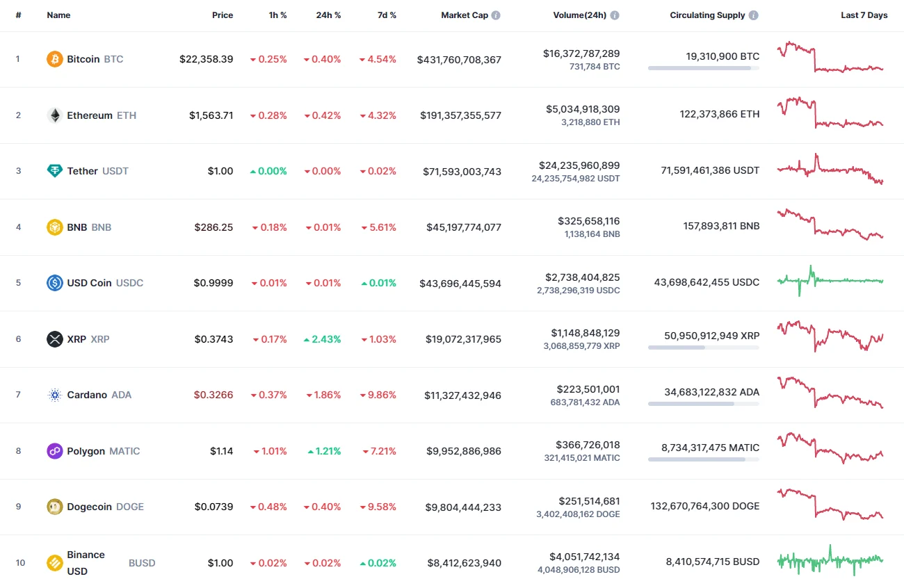The image size is (904, 588).
Task: Sort the table by Price column
Action: coord(223,15)
